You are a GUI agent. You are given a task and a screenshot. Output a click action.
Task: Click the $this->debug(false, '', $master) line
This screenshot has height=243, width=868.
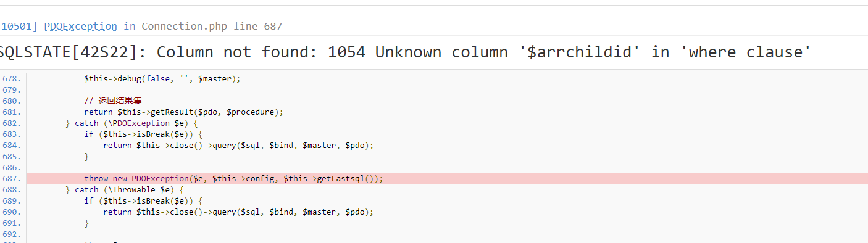(x=162, y=79)
